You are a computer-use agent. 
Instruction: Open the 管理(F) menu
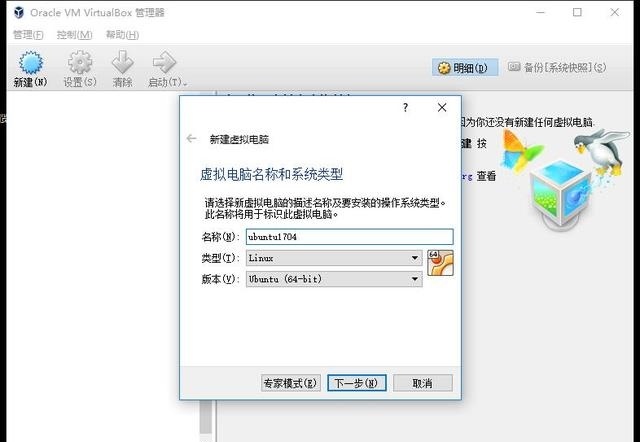click(x=28, y=35)
